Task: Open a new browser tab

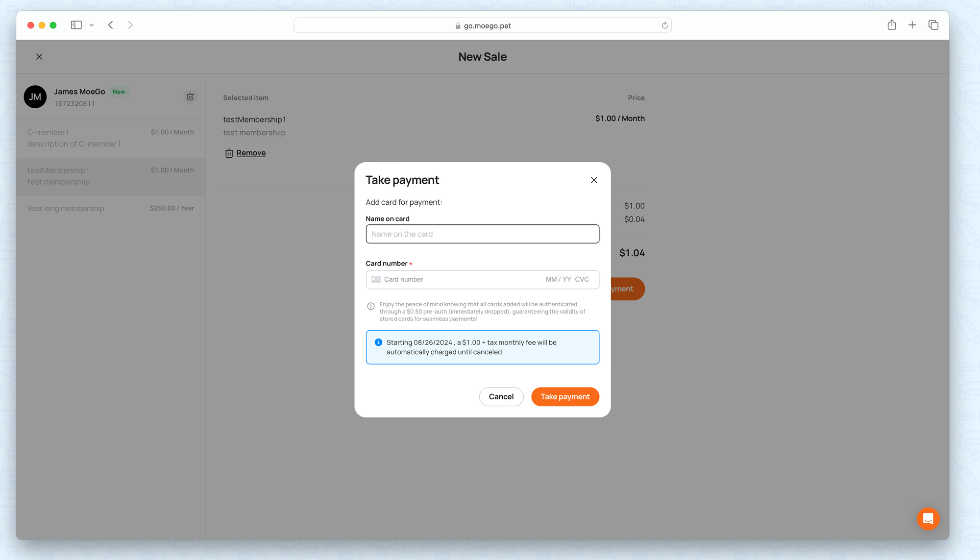Action: click(x=912, y=25)
